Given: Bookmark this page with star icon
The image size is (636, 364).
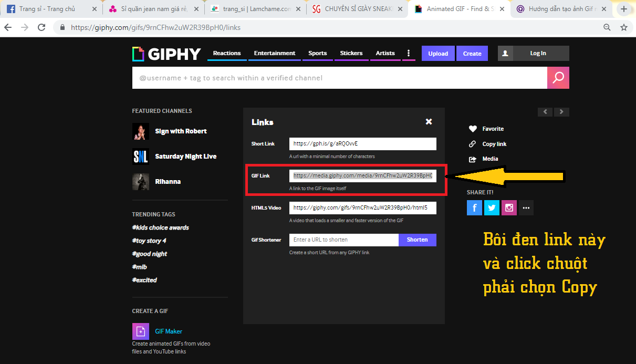Looking at the screenshot, I should tap(624, 27).
